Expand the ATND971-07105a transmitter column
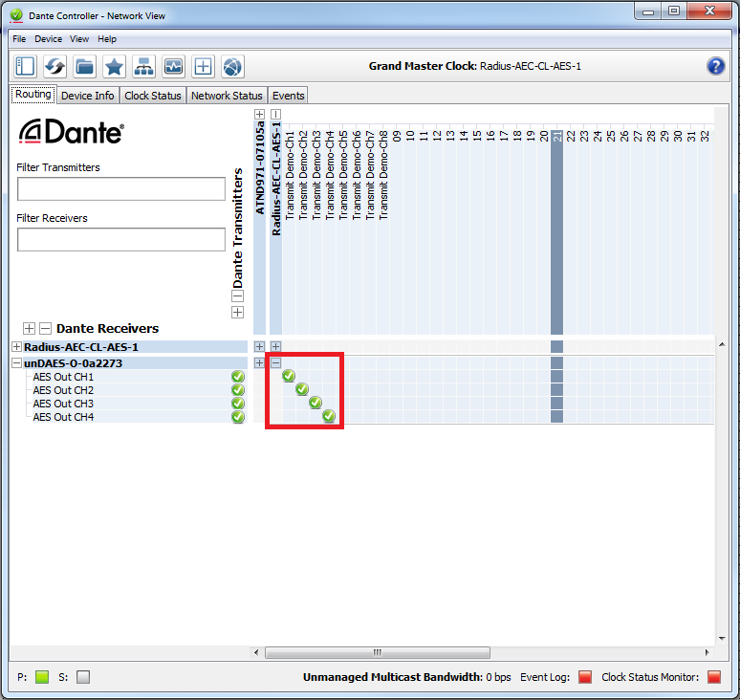Screen dimensions: 740x700 pyautogui.click(x=259, y=114)
